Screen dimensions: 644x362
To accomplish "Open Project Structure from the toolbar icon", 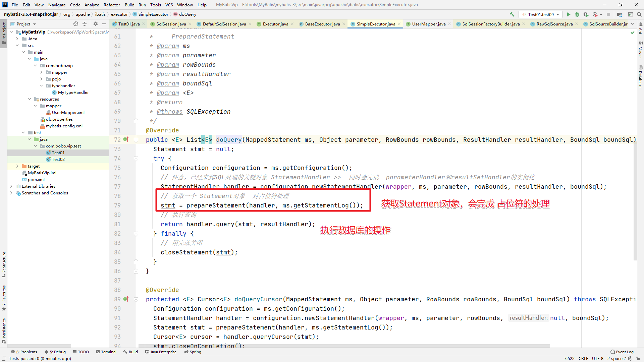I will pyautogui.click(x=620, y=14).
